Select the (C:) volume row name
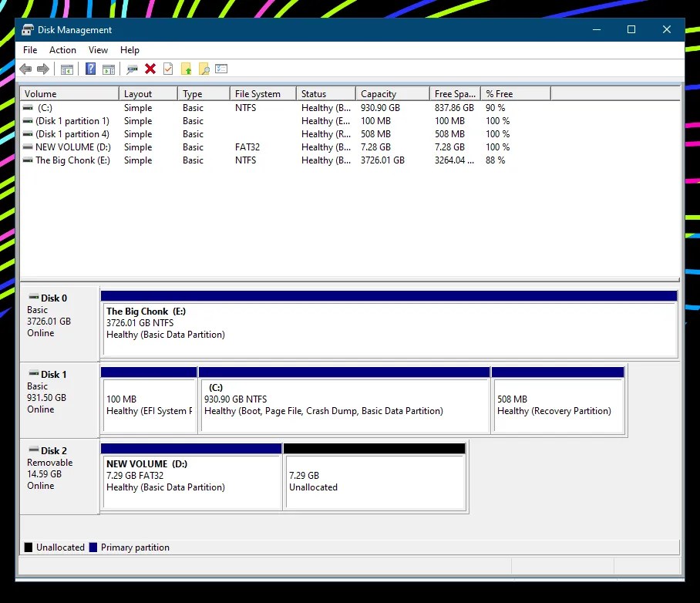Screen dimensions: 700x603 tap(45, 108)
